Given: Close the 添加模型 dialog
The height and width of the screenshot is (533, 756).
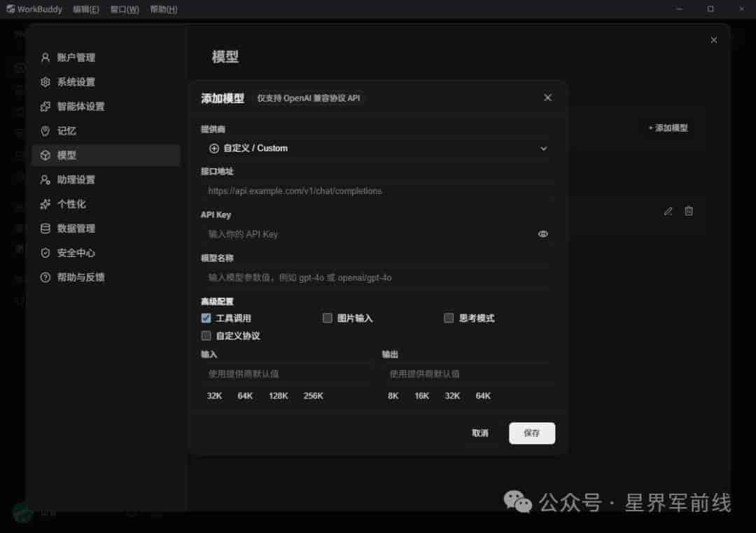Looking at the screenshot, I should [547, 97].
